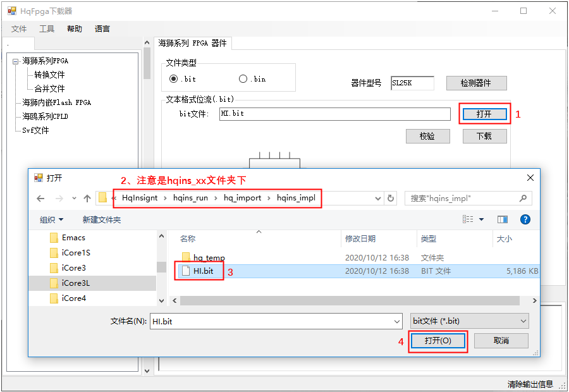Viewport: 569px width, 392px height.
Task: Collapse the 海狮系列FPGA tree node
Action: (x=16, y=61)
